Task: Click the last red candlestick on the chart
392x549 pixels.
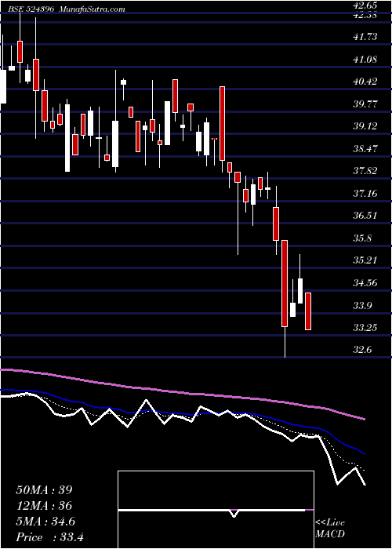Action: (x=308, y=311)
